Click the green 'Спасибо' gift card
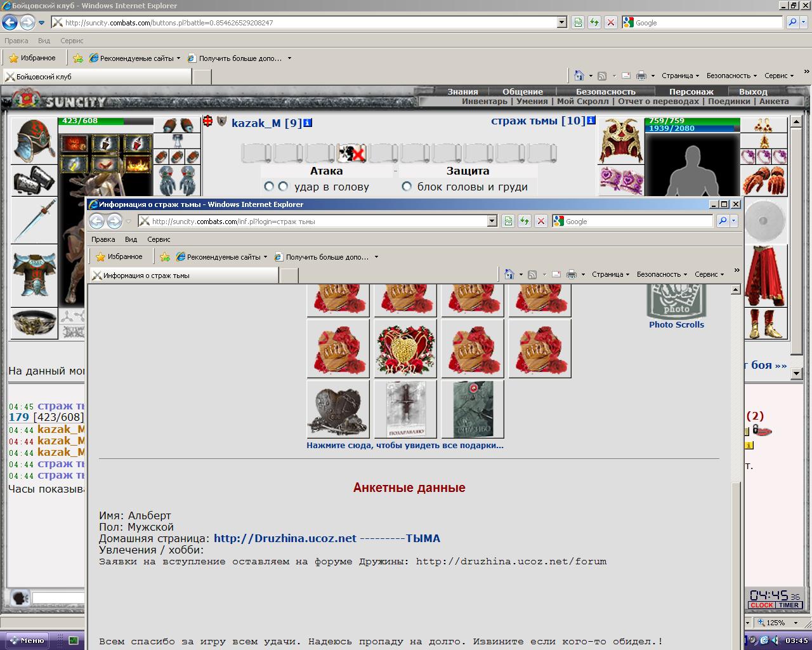Screen dimensions: 812x650 (x=473, y=409)
